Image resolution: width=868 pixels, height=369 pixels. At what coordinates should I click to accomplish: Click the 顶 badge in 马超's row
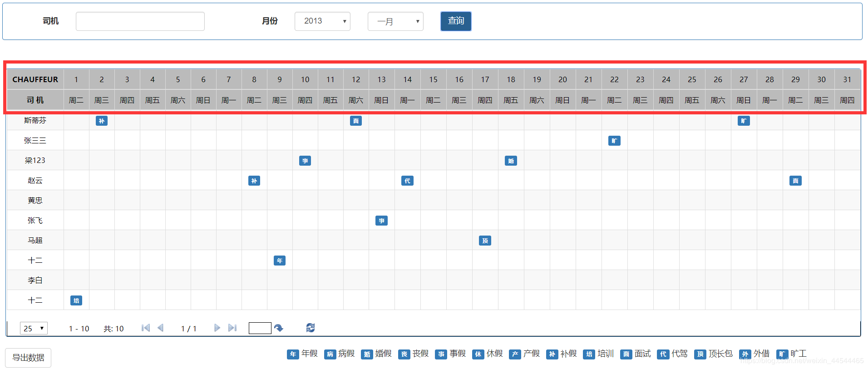[x=485, y=241]
